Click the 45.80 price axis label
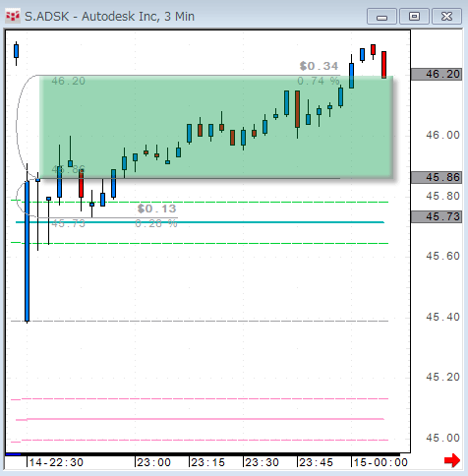Viewport: 468px width, 476px height. coord(442,196)
